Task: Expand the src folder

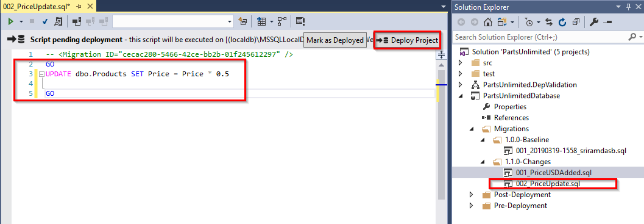Action: (x=461, y=63)
